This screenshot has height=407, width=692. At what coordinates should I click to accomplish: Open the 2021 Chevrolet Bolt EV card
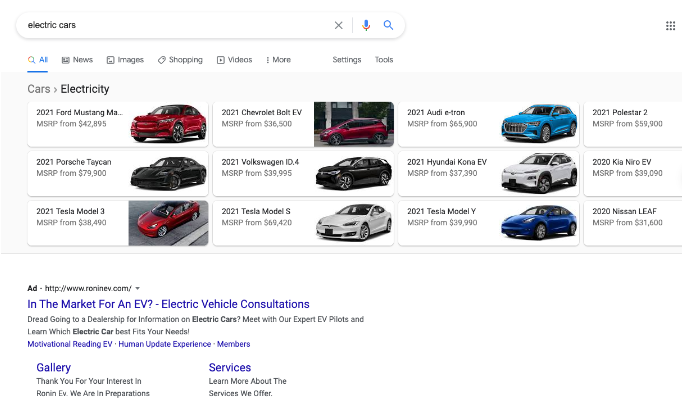(303, 124)
